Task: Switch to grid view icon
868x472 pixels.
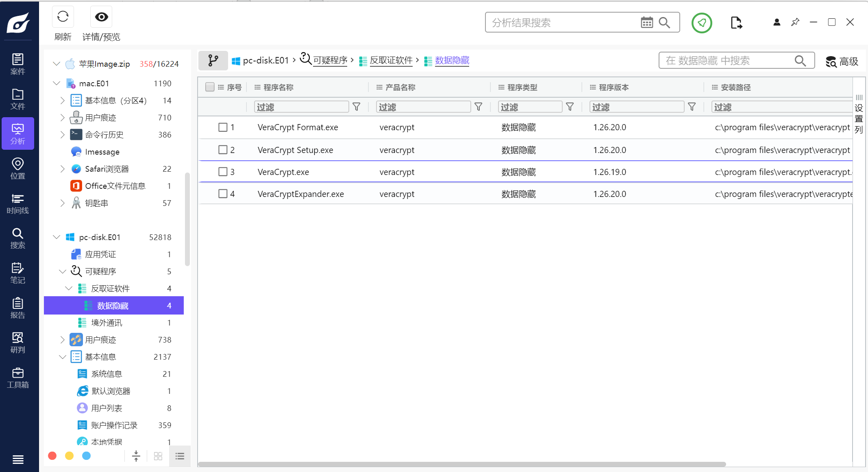Action: [x=158, y=456]
